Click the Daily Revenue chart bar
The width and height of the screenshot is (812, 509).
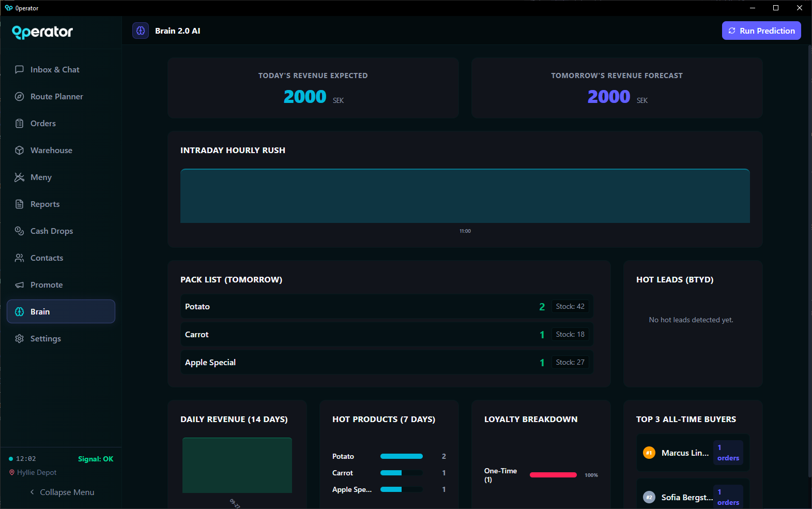pyautogui.click(x=237, y=465)
